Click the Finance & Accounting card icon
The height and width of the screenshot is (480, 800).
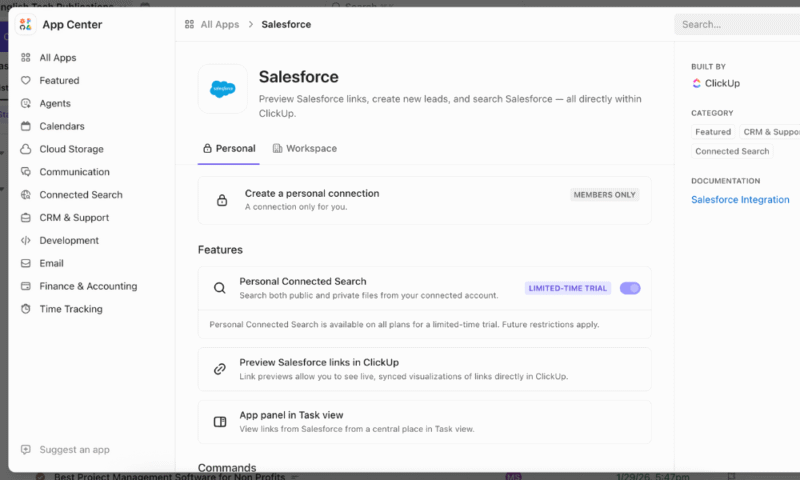[26, 286]
